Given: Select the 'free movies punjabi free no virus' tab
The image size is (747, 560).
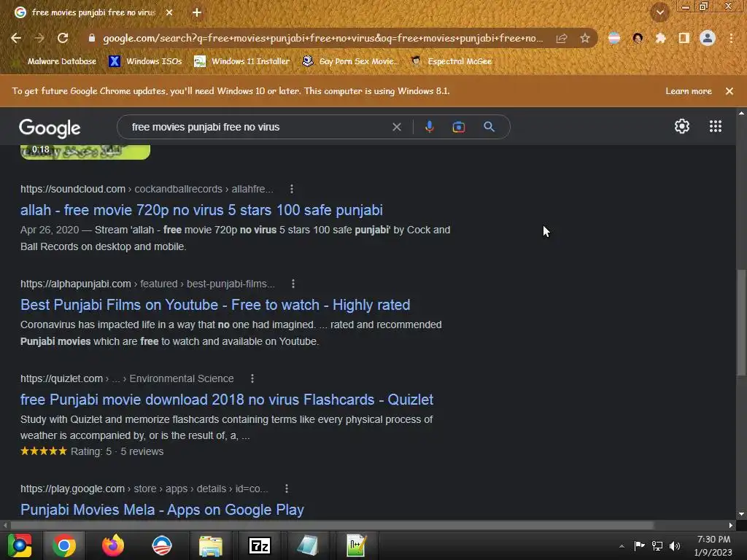Looking at the screenshot, I should (93, 12).
